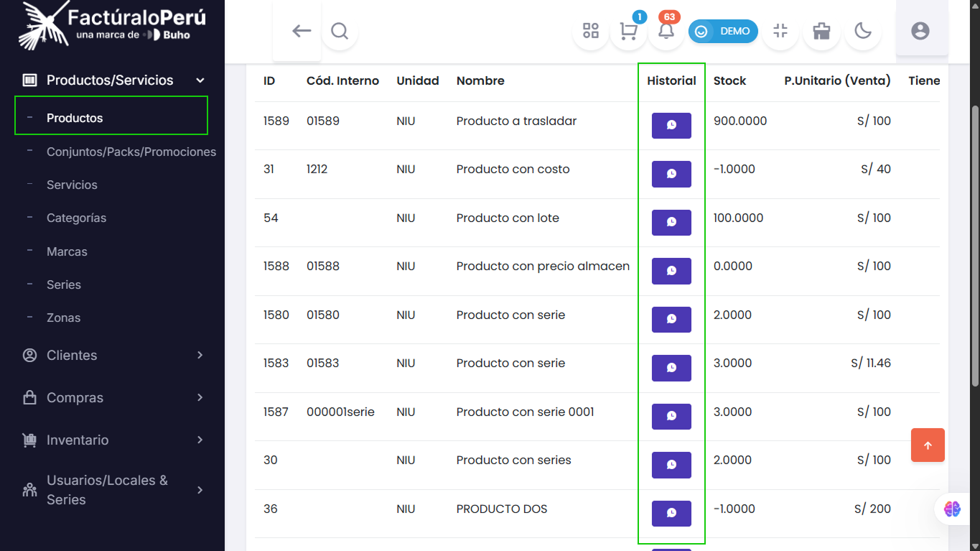The height and width of the screenshot is (551, 980).
Task: Open the brain assistant icon
Action: pyautogui.click(x=953, y=509)
